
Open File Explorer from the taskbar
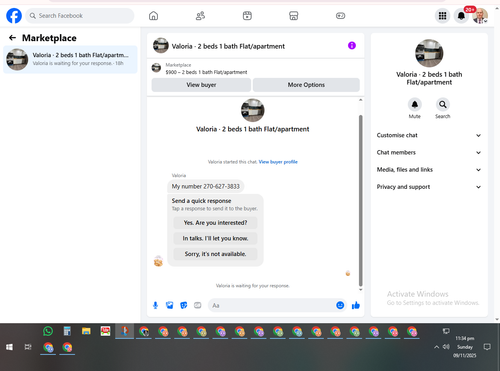[x=86, y=331]
